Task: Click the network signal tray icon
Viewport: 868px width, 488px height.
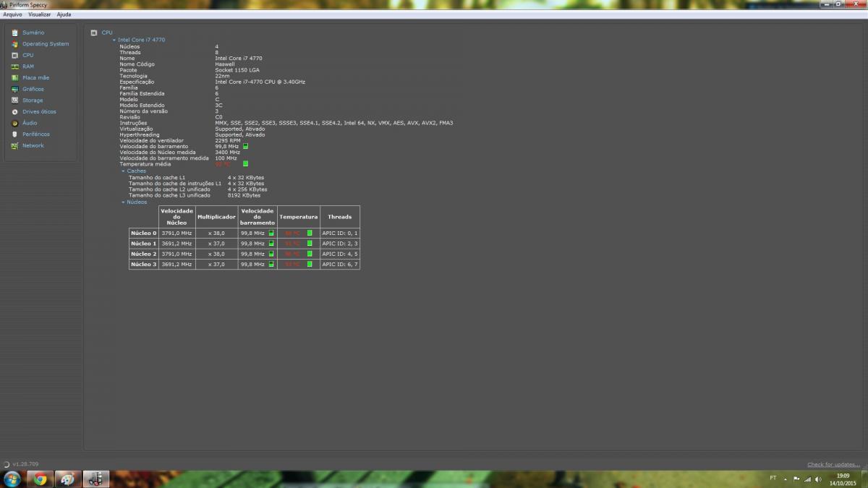Action: pos(807,479)
